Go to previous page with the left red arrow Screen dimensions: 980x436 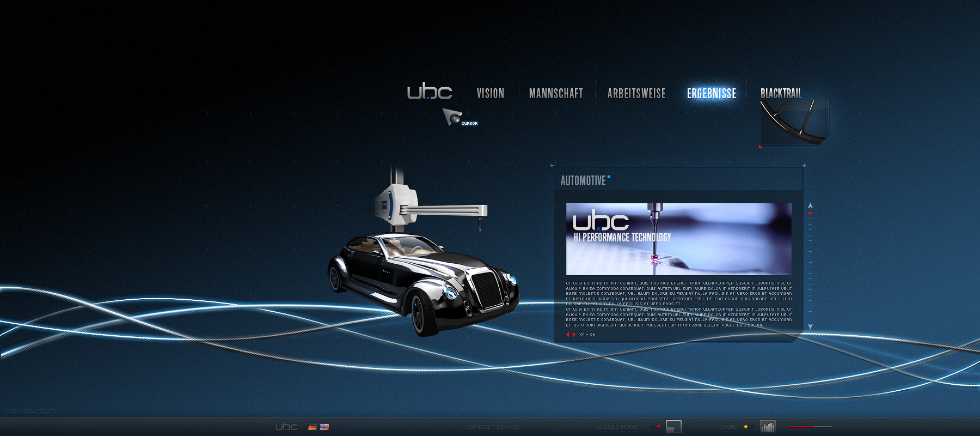click(567, 335)
